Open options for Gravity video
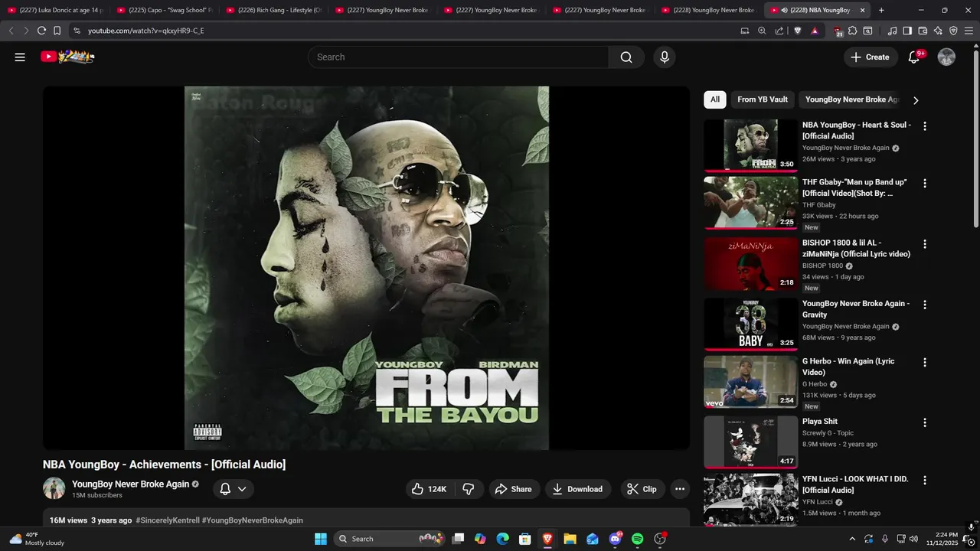980x551 pixels. point(925,305)
